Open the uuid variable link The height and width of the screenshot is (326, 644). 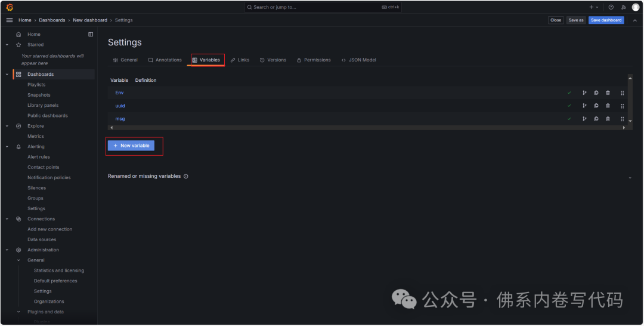pyautogui.click(x=120, y=106)
